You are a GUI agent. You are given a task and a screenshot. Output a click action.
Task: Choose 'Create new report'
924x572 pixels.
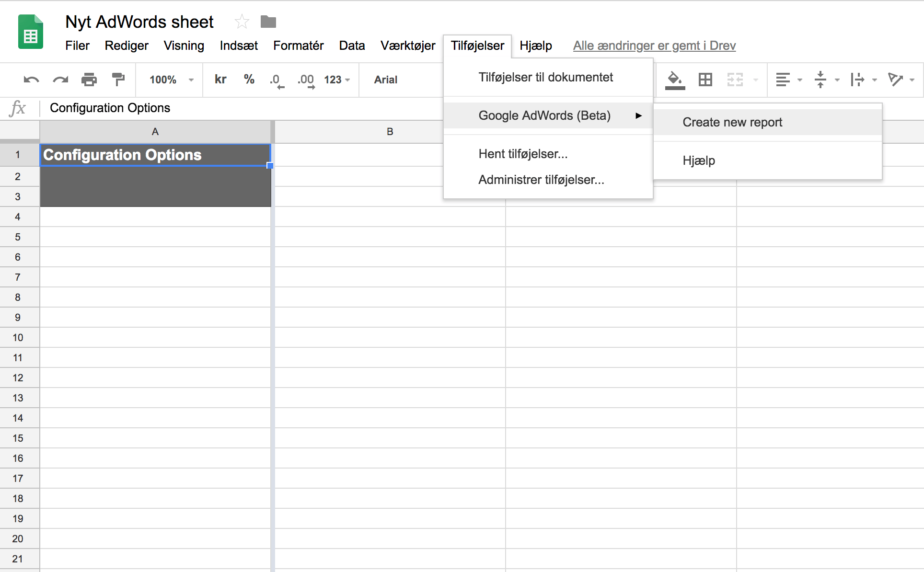click(768, 122)
